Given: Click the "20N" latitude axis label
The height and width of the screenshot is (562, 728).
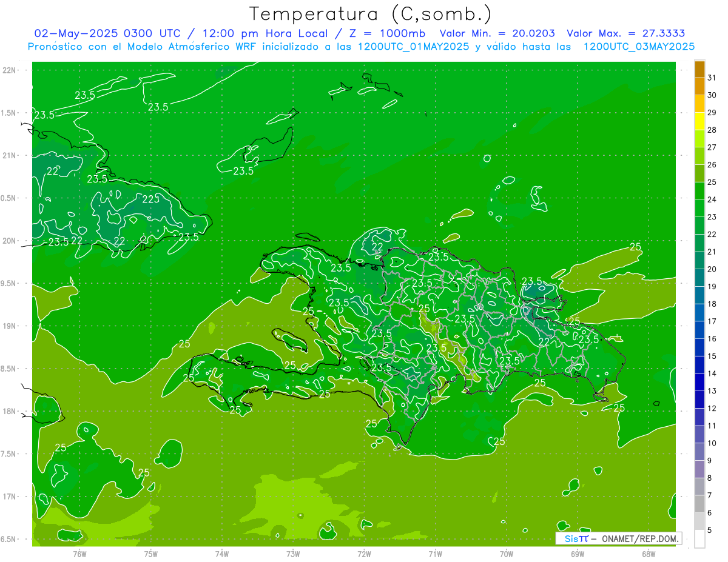Looking at the screenshot, I should [9, 241].
